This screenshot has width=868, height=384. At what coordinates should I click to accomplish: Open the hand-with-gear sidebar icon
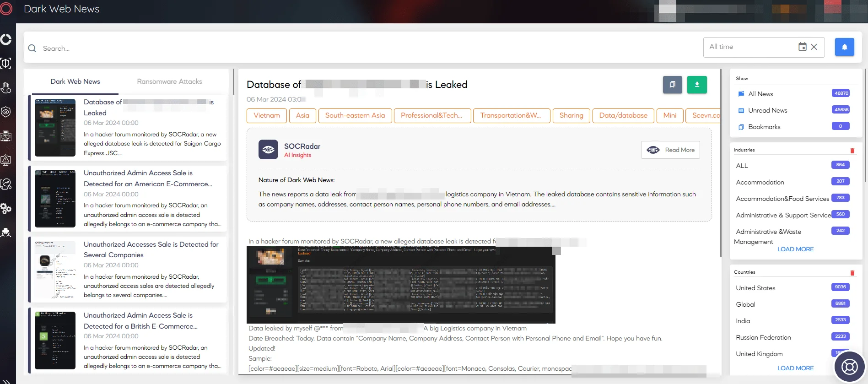6,87
